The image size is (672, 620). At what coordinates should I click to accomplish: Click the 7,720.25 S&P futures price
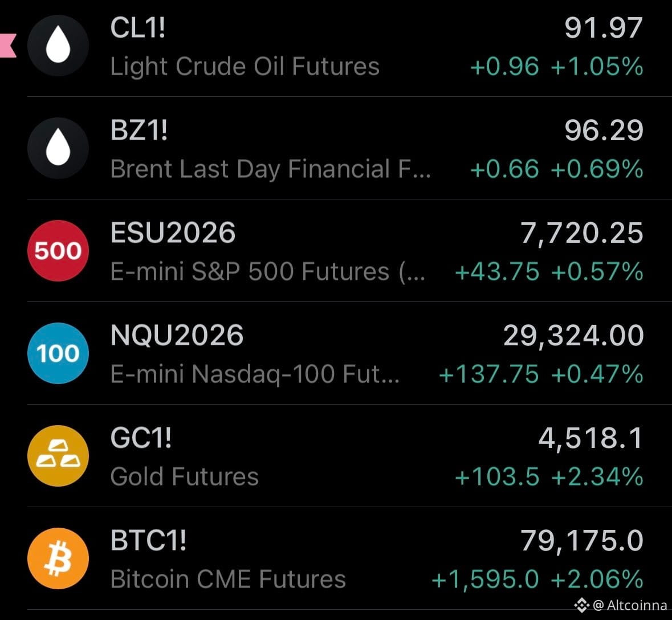(581, 234)
